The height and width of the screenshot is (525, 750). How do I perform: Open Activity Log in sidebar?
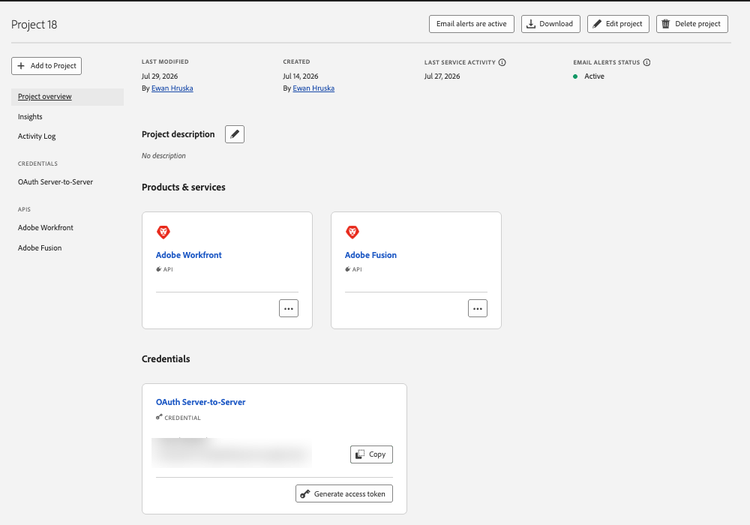coord(37,136)
